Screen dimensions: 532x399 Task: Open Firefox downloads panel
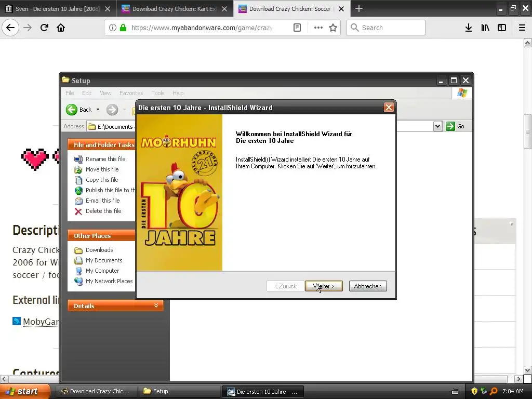tap(469, 28)
